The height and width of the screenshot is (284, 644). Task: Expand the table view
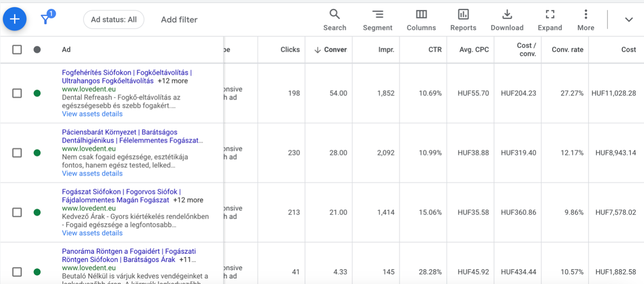pyautogui.click(x=550, y=20)
